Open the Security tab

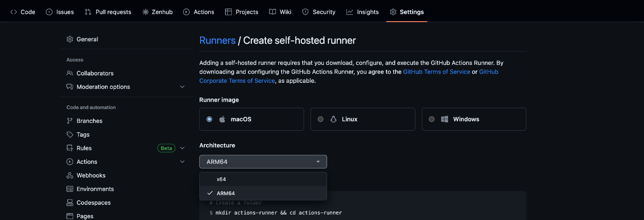(x=319, y=12)
